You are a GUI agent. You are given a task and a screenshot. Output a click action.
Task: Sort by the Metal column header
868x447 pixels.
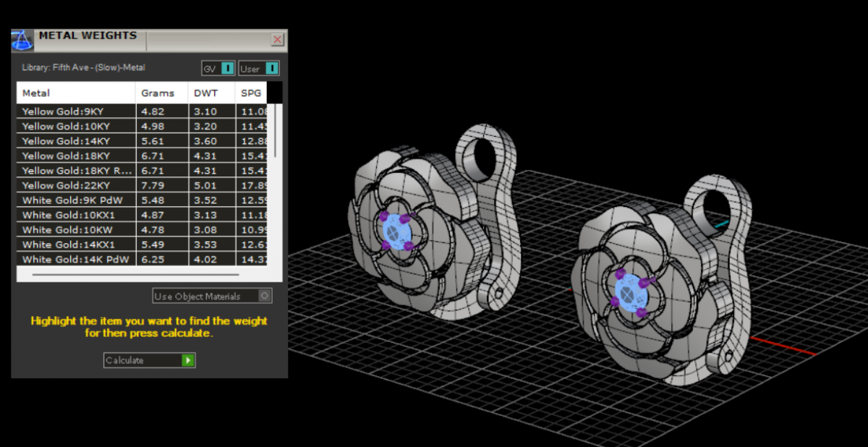pyautogui.click(x=76, y=93)
